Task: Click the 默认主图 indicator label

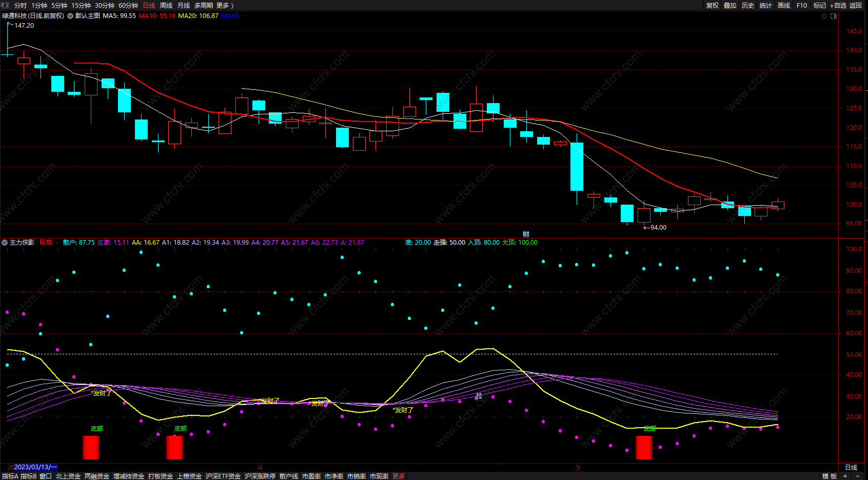Action: (88, 16)
